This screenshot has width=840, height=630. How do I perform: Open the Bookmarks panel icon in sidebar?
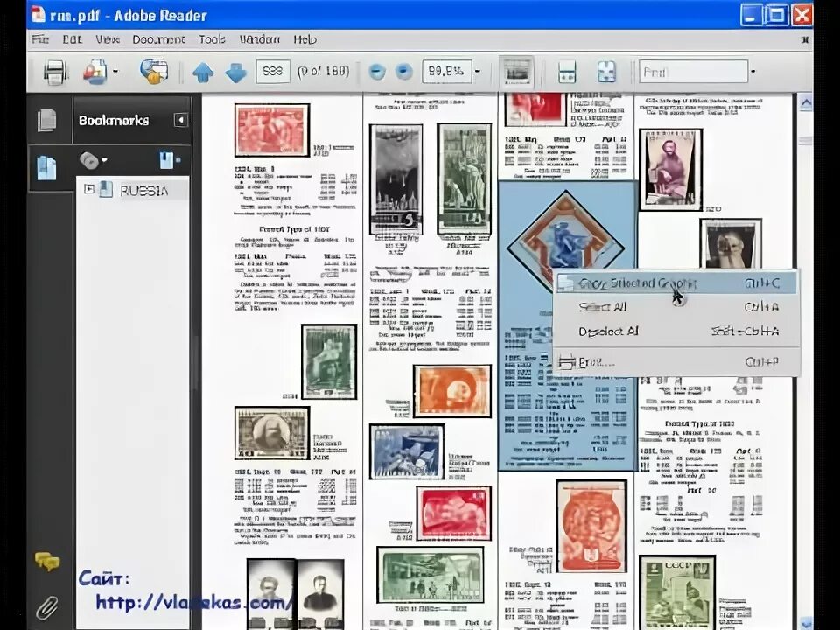coord(46,168)
